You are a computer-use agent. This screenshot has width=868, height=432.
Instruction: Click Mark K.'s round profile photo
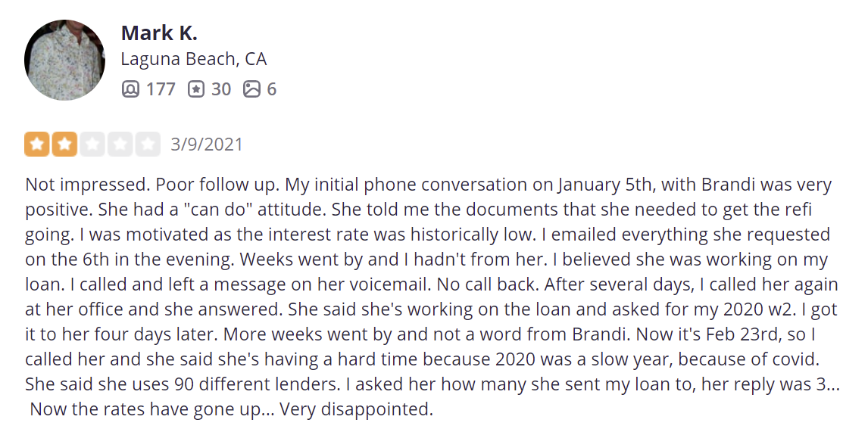tap(64, 61)
